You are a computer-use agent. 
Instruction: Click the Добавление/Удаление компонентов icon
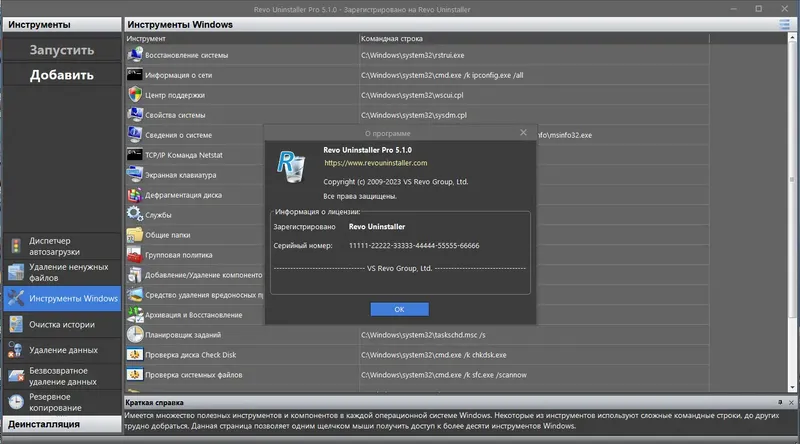click(x=135, y=274)
